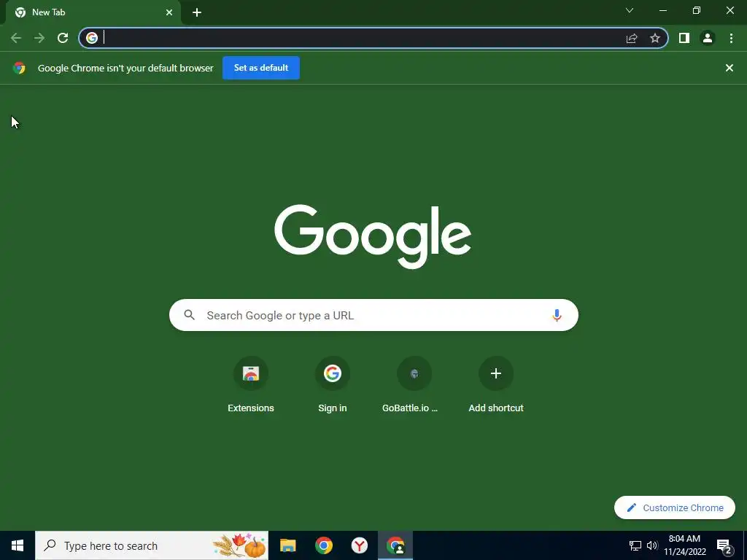Open the side panel
747x560 pixels.
point(684,38)
